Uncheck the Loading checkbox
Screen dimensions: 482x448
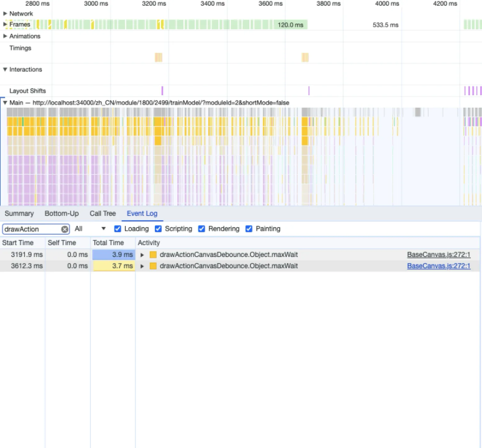coord(118,229)
